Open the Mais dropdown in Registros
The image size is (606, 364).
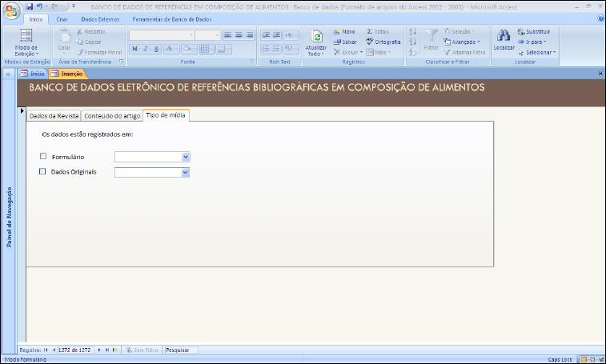point(379,52)
